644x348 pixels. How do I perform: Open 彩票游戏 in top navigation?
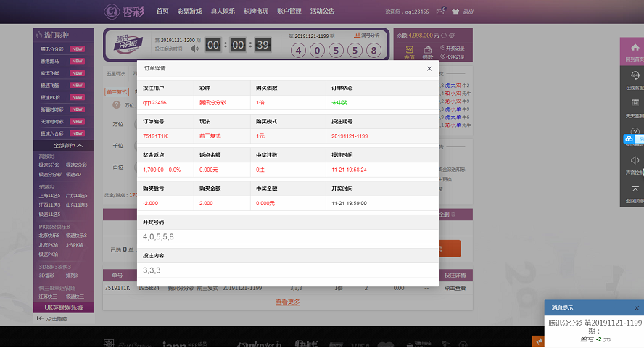[x=189, y=12]
